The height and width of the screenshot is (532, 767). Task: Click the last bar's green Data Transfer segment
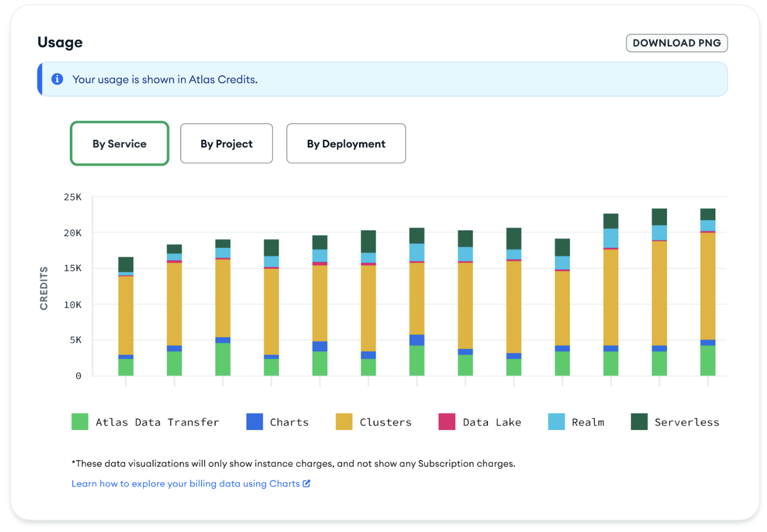[x=708, y=360]
